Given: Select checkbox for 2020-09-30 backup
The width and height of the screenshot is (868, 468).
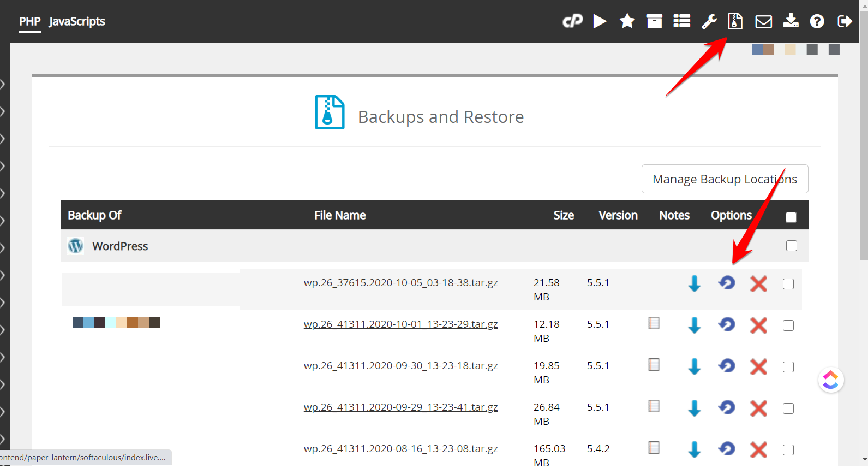Looking at the screenshot, I should 788,367.
